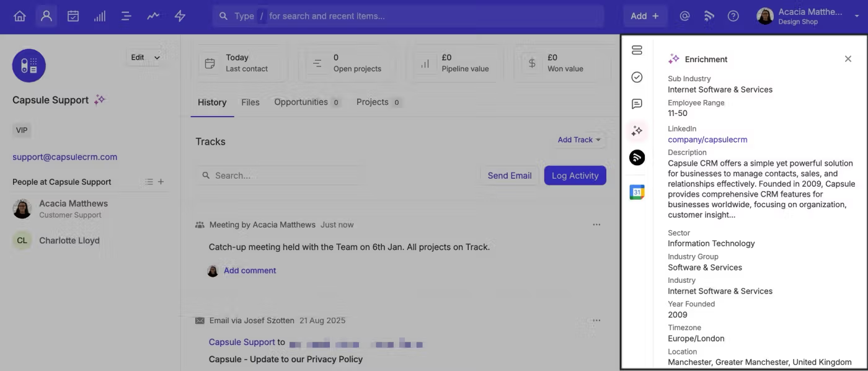Click the CL initials avatar
Viewport: 868px width, 371px height.
pos(22,241)
